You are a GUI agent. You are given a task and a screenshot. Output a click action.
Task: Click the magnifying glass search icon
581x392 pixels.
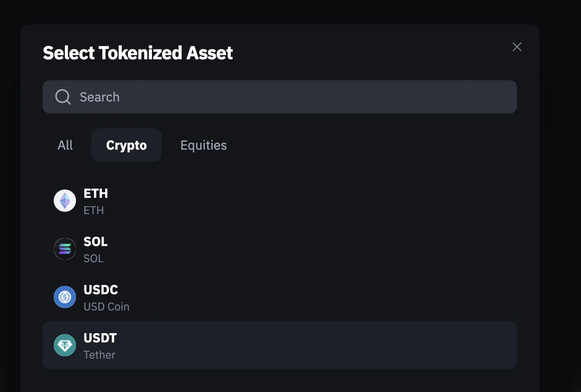click(x=63, y=97)
